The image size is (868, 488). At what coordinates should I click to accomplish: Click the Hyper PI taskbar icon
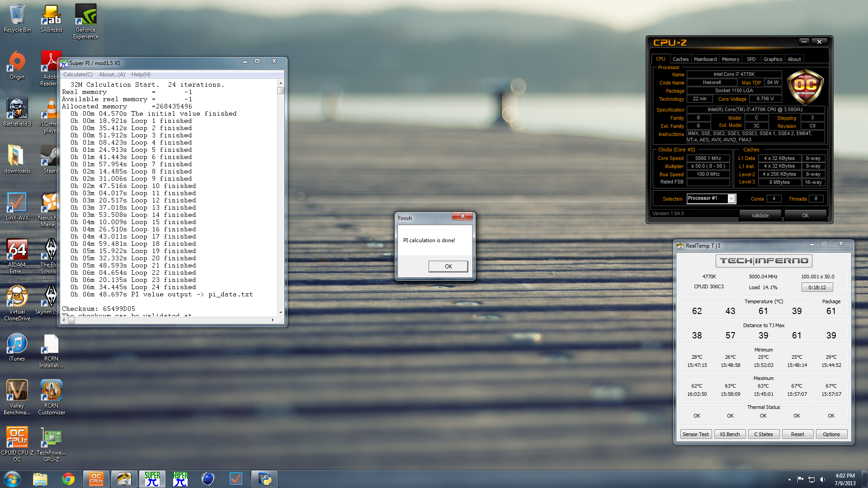[180, 479]
